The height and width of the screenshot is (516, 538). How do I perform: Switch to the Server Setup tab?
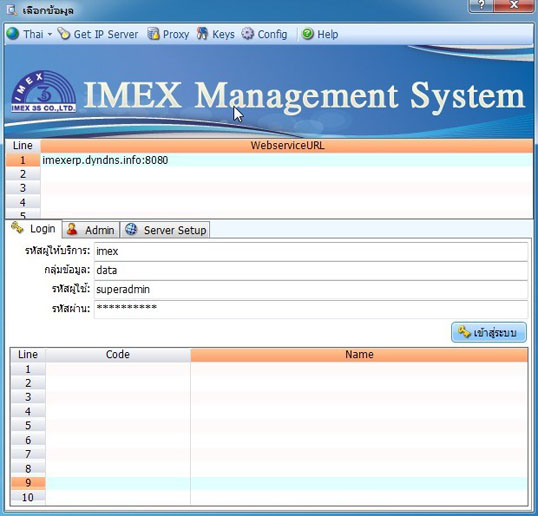[x=165, y=230]
